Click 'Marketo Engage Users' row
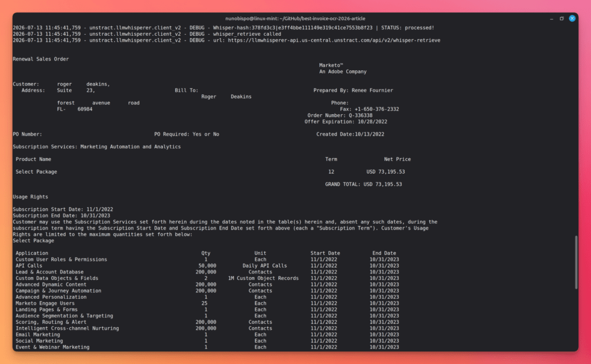The height and width of the screenshot is (364, 591). [x=207, y=303]
